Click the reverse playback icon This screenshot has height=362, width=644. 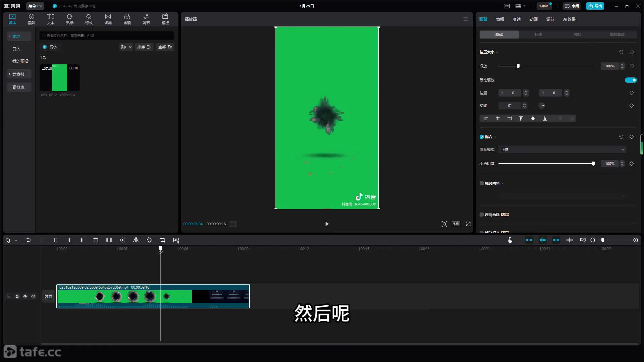[122, 240]
